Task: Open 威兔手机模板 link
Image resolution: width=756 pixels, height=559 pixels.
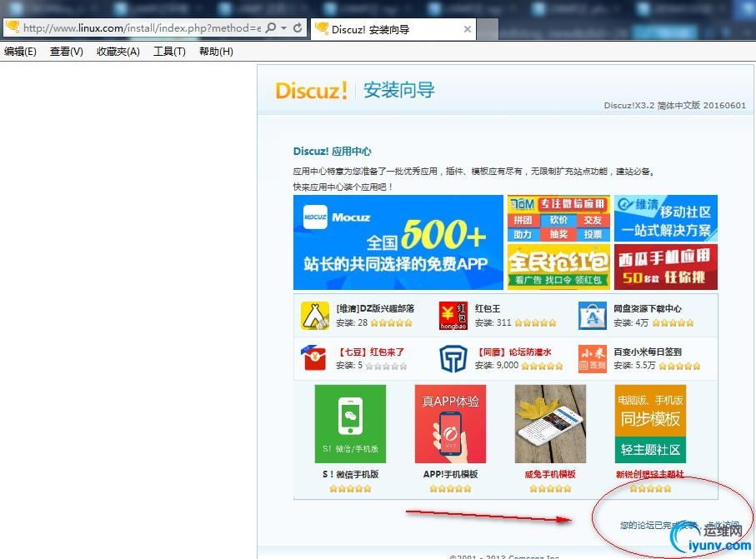Action: pos(550,474)
